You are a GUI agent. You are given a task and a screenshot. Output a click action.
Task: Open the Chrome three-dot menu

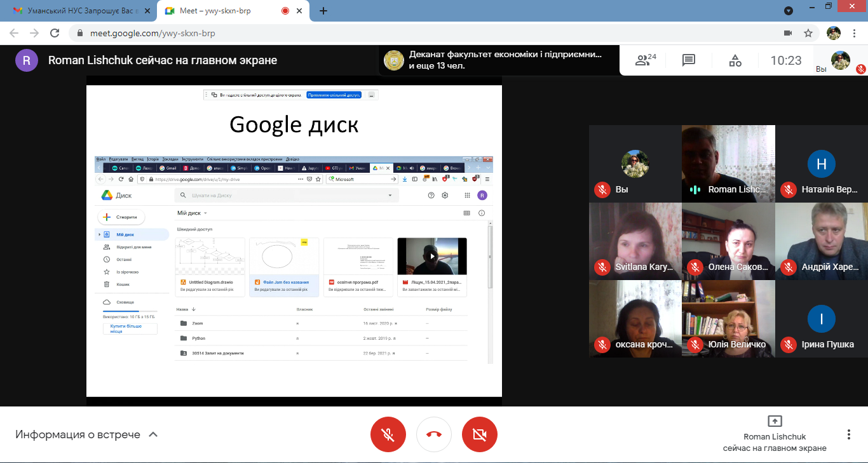[855, 33]
